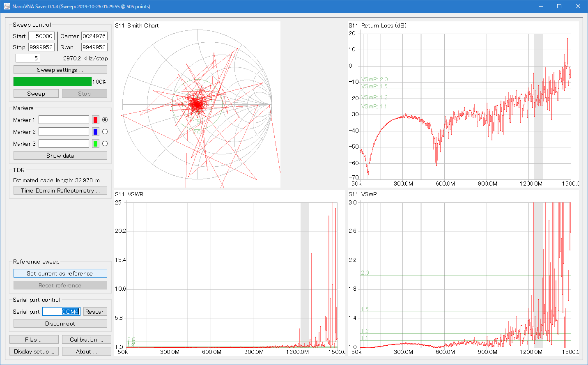Click the Reset reference button

coord(60,285)
